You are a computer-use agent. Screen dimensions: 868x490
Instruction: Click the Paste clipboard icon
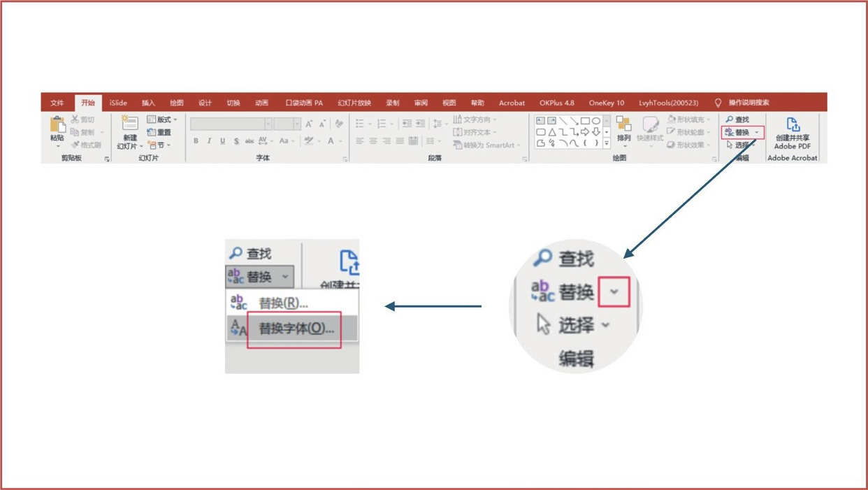[x=57, y=125]
